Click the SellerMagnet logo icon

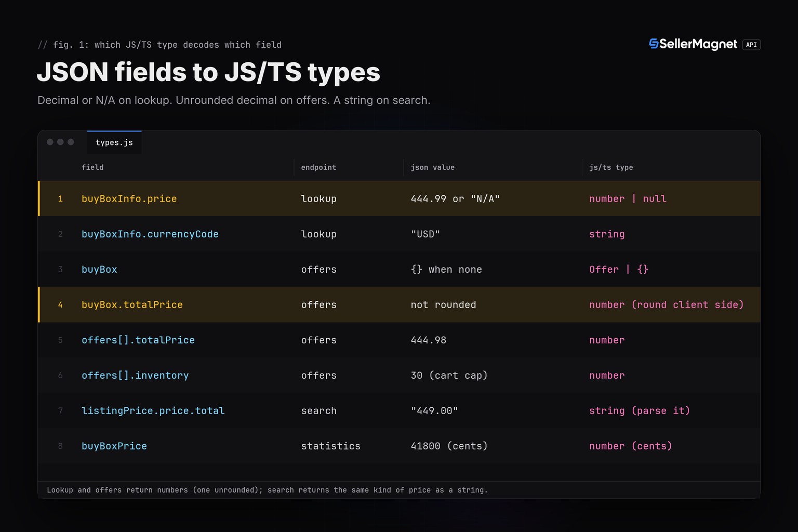[654, 44]
